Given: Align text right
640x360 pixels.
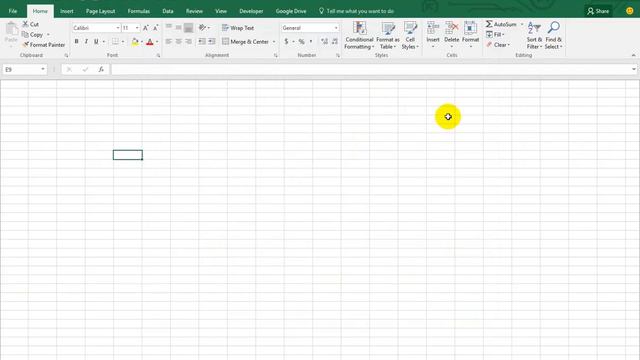Looking at the screenshot, I should [x=188, y=42].
